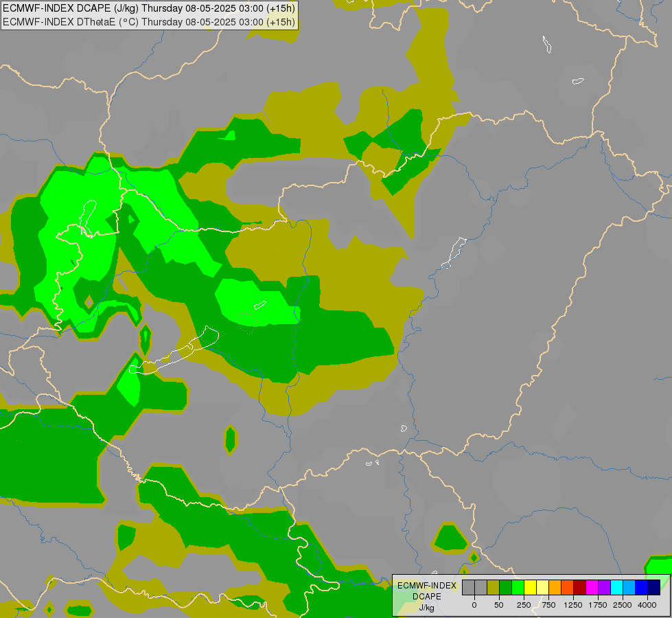Pick the pale yellow legend swatch
This screenshot has height=618, width=672.
(542, 587)
